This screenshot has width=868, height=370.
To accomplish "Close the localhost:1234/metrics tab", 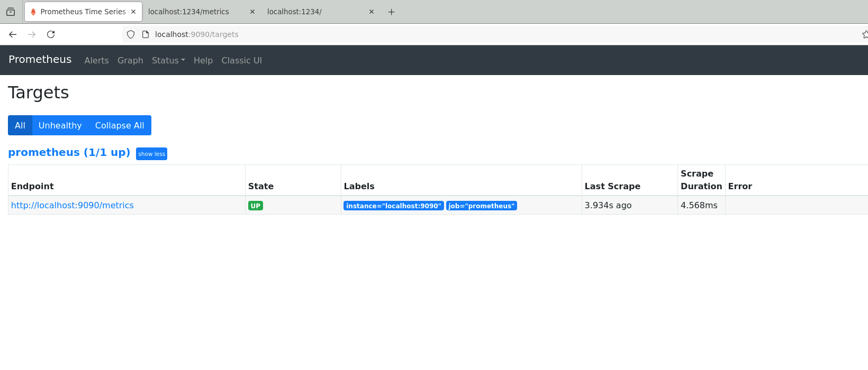I will pyautogui.click(x=252, y=12).
